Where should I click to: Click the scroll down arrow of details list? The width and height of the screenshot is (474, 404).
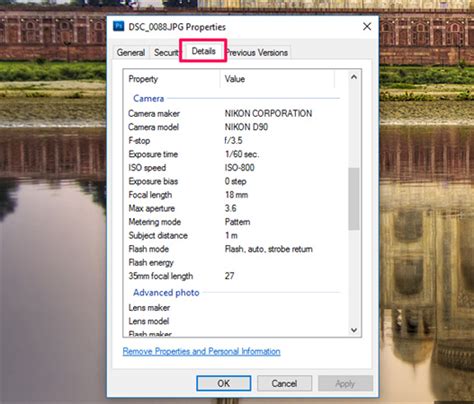point(354,330)
